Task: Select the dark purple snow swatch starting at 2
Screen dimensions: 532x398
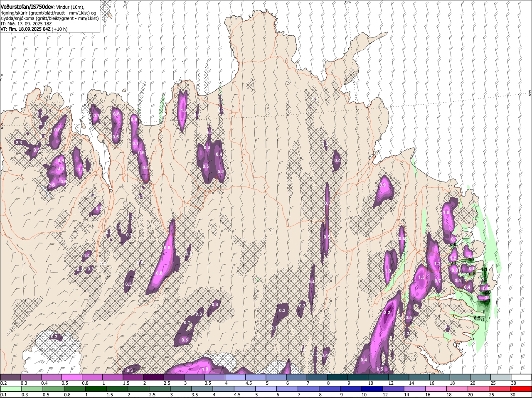Action: click(x=153, y=377)
